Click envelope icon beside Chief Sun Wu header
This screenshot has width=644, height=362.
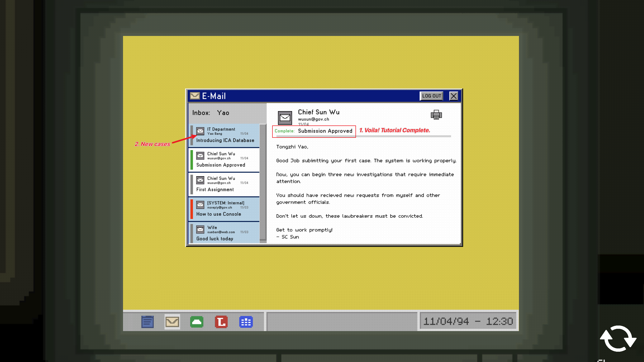point(285,118)
